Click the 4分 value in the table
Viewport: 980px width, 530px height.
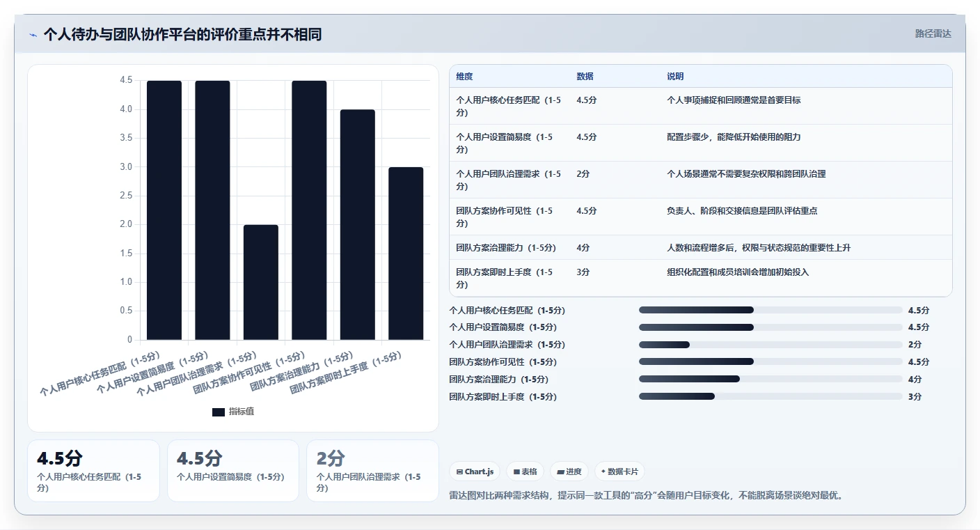click(x=583, y=247)
